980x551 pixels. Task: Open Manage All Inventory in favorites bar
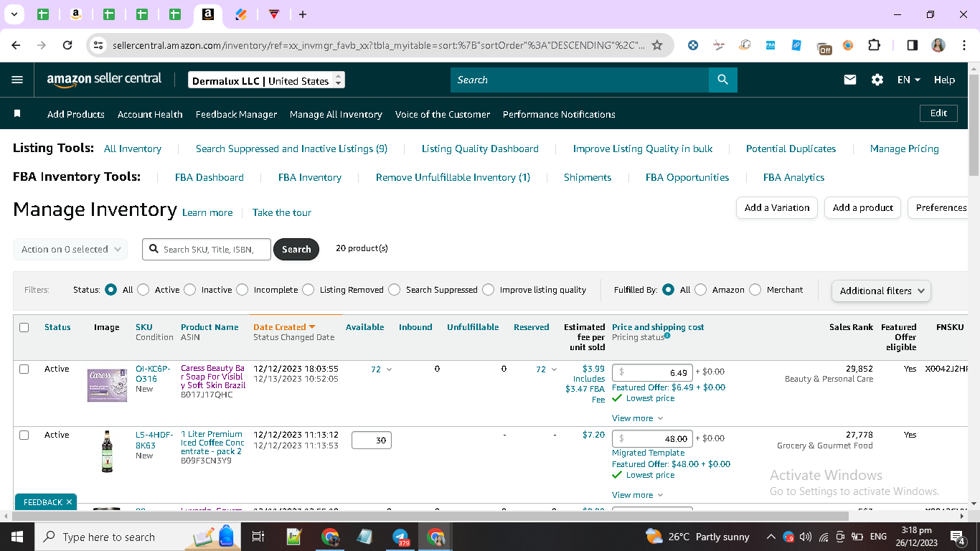point(336,114)
